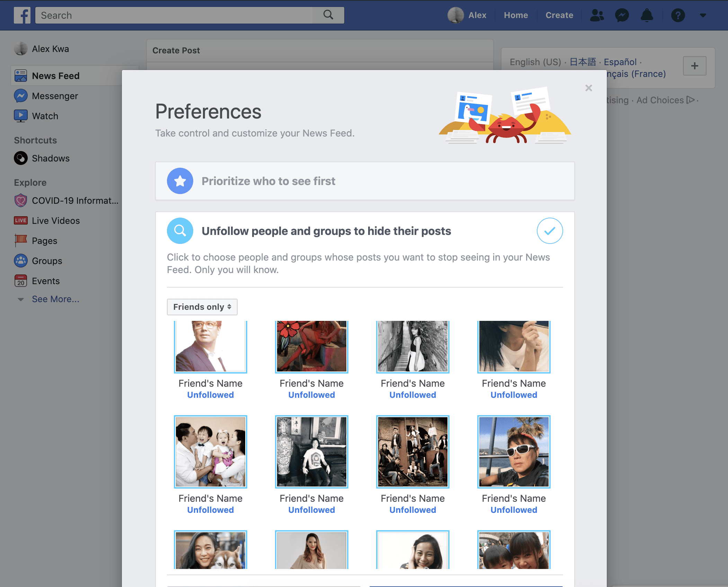Click the Create Post header
The image size is (728, 587).
point(176,51)
